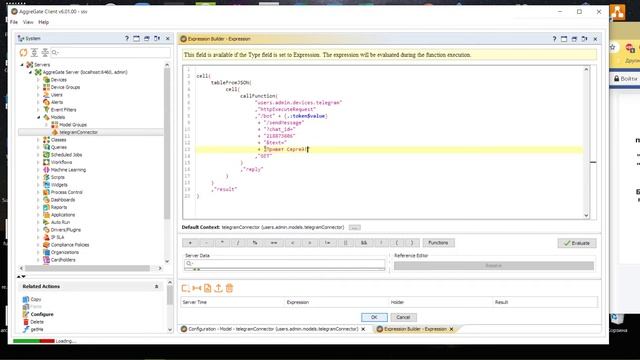
Task: Open the Help menu
Action: [43, 22]
